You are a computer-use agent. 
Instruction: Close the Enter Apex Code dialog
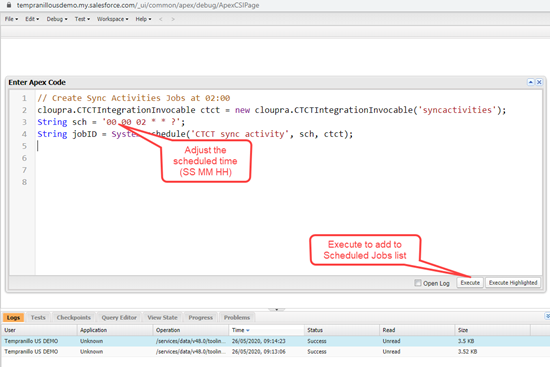pyautogui.click(x=539, y=82)
